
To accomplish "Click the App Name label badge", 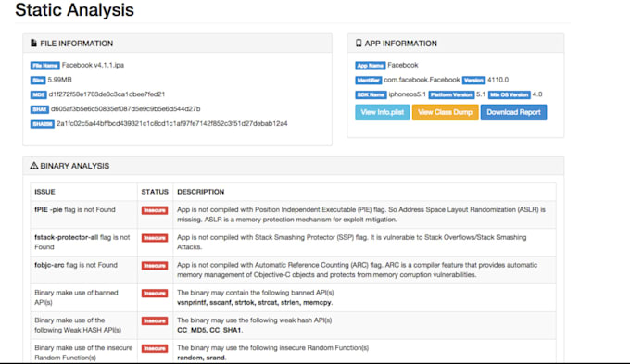I will coord(370,66).
